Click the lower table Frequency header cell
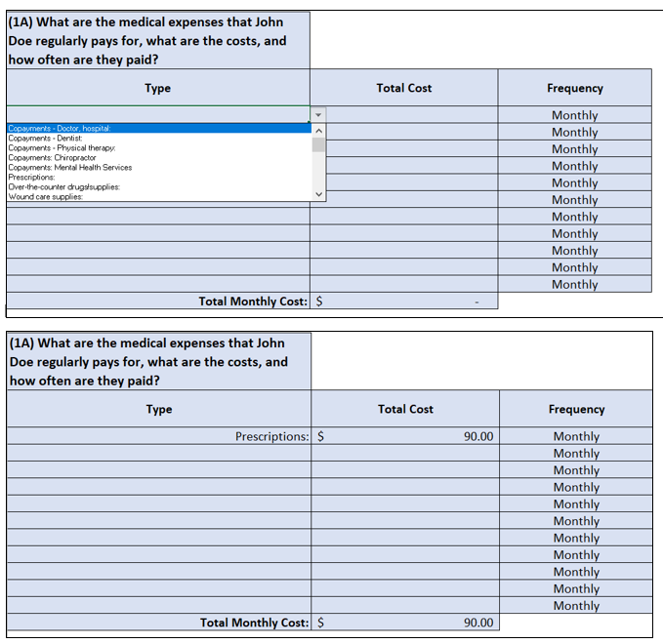663x644 pixels. [x=576, y=409]
